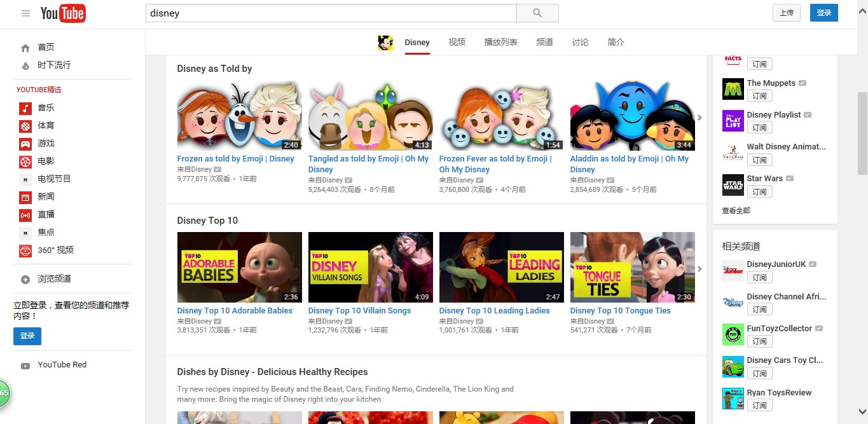Screen dimensions: 868x424
Task: Switch to the 视频 videos tab
Action: pyautogui.click(x=457, y=43)
